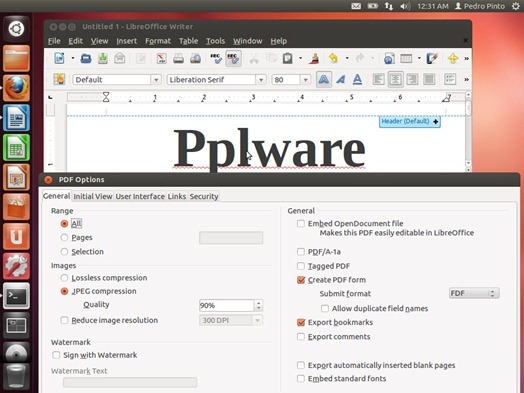This screenshot has width=524, height=393.
Task: Click the New document icon in Writer toolbar
Action: (x=59, y=58)
